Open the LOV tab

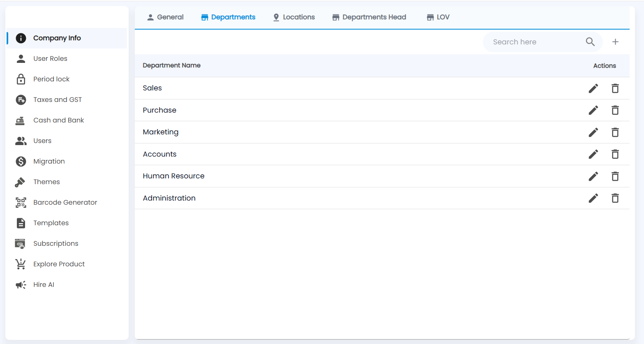coord(438,17)
